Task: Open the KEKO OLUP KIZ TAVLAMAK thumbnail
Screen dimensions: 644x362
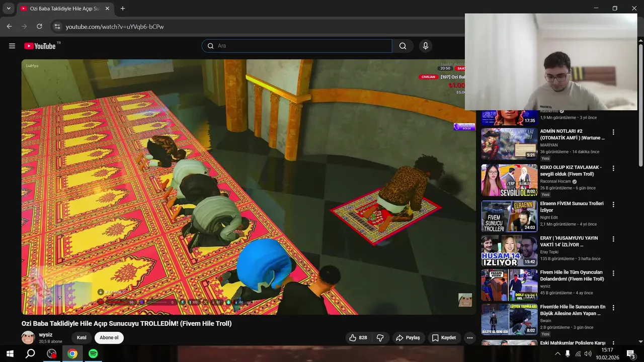Action: 509,180
